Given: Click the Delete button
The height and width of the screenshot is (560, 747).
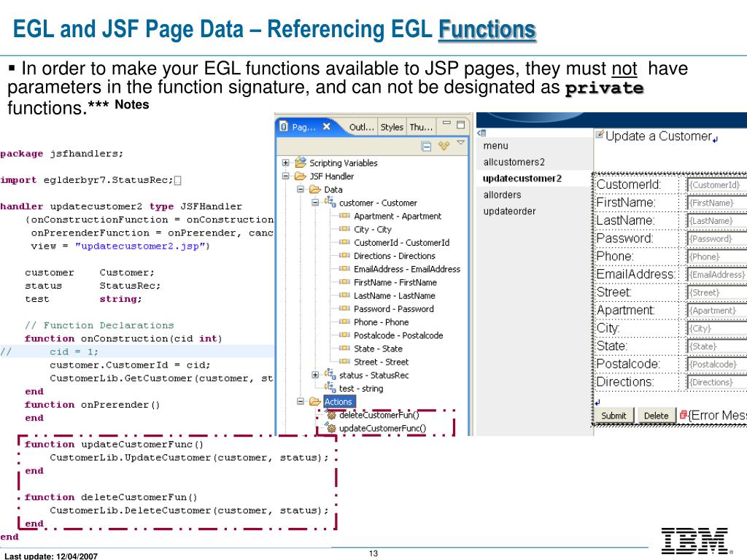Looking at the screenshot, I should point(656,416).
